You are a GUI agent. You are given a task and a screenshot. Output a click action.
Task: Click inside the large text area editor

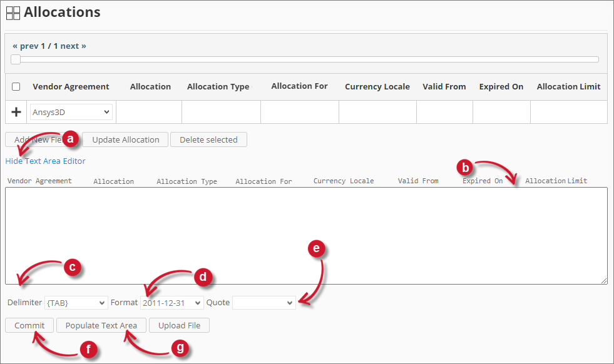pyautogui.click(x=306, y=236)
